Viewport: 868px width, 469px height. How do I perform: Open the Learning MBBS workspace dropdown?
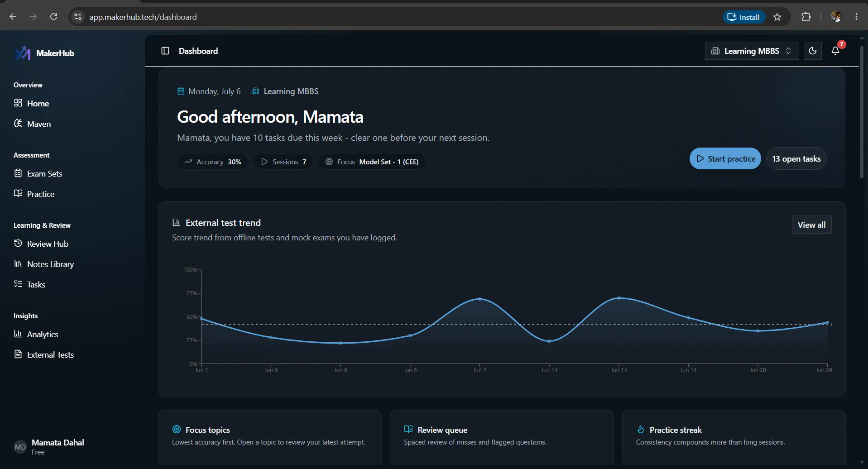tap(752, 51)
